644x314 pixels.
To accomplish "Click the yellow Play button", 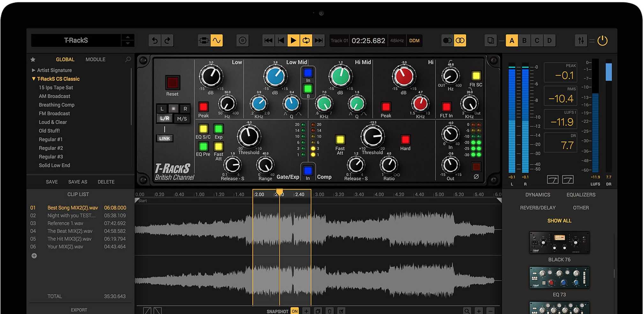I will click(293, 41).
